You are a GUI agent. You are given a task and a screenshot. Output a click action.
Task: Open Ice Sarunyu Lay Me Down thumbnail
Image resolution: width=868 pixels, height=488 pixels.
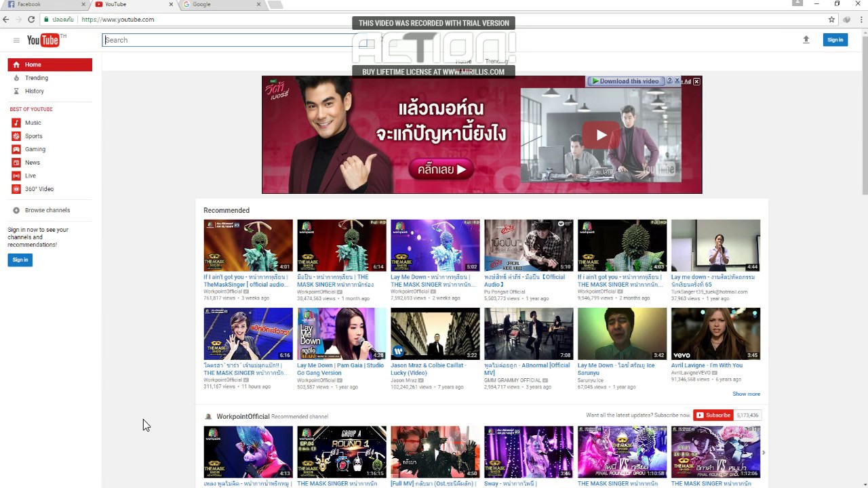point(623,333)
